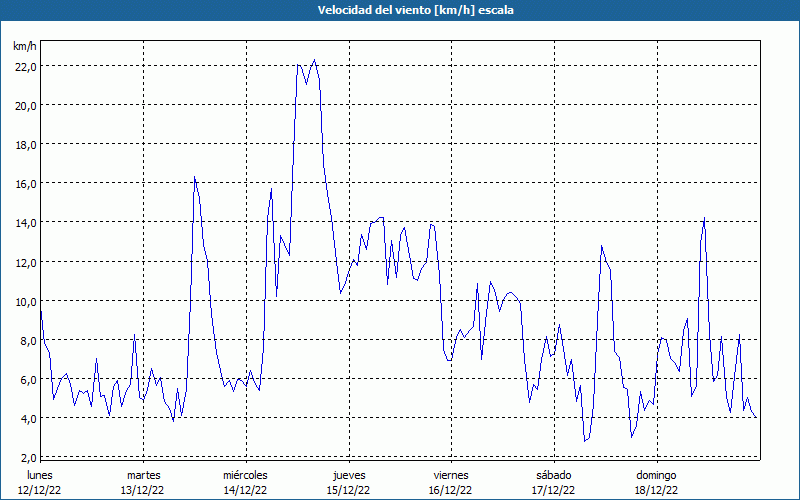This screenshot has width=800, height=500.
Task: Click the date '13/12/22'
Action: pos(142,490)
